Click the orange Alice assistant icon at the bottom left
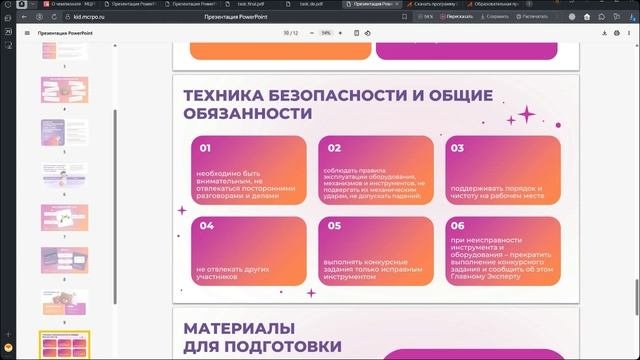 [x=8, y=348]
